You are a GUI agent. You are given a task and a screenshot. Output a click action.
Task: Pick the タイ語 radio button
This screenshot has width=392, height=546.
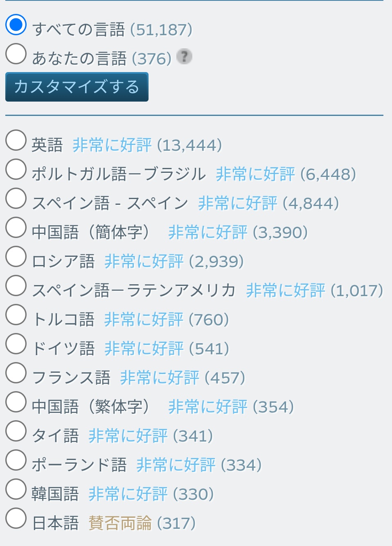point(16,431)
